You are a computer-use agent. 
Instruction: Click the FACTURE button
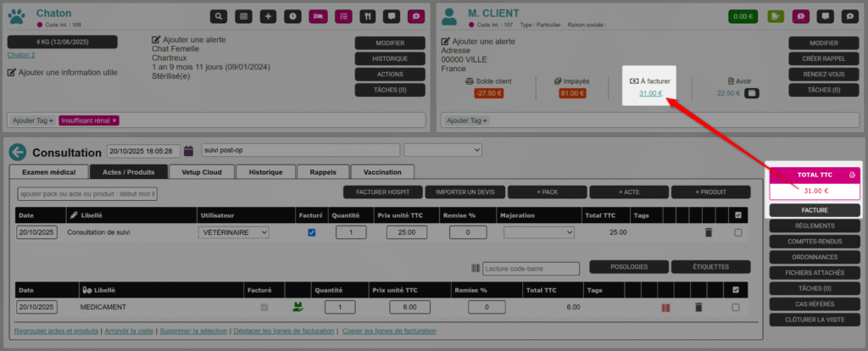click(814, 209)
